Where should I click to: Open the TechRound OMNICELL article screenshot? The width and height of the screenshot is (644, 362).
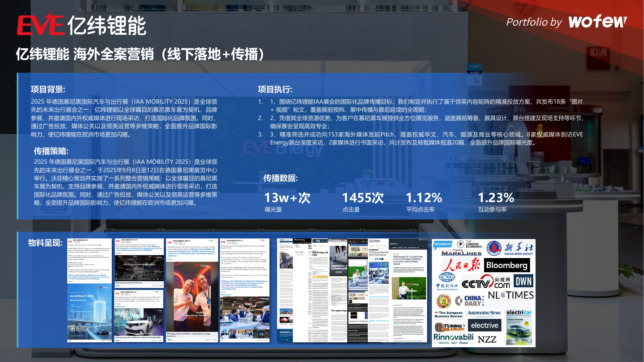[x=338, y=290]
